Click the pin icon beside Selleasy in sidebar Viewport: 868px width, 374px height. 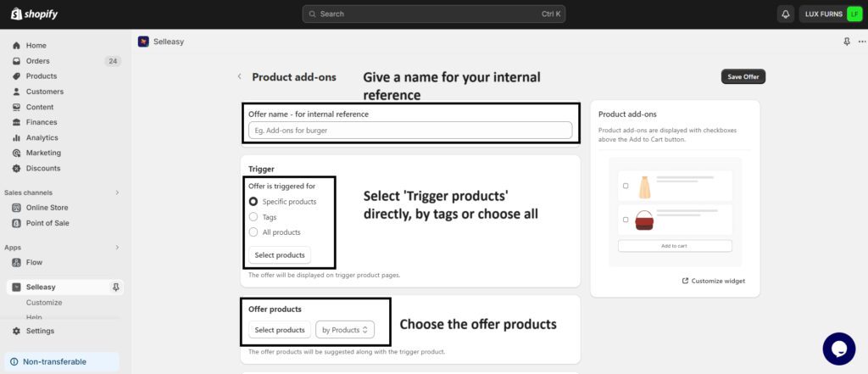(x=116, y=287)
